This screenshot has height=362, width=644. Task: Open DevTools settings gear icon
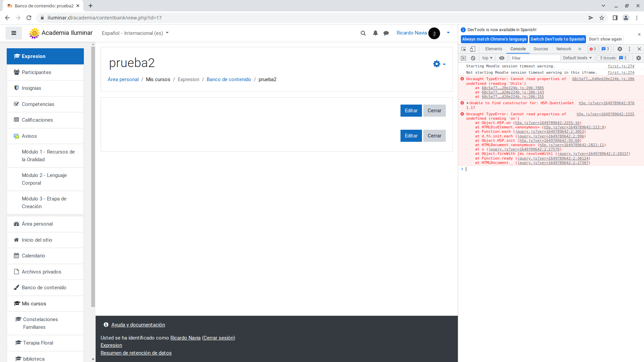[620, 49]
